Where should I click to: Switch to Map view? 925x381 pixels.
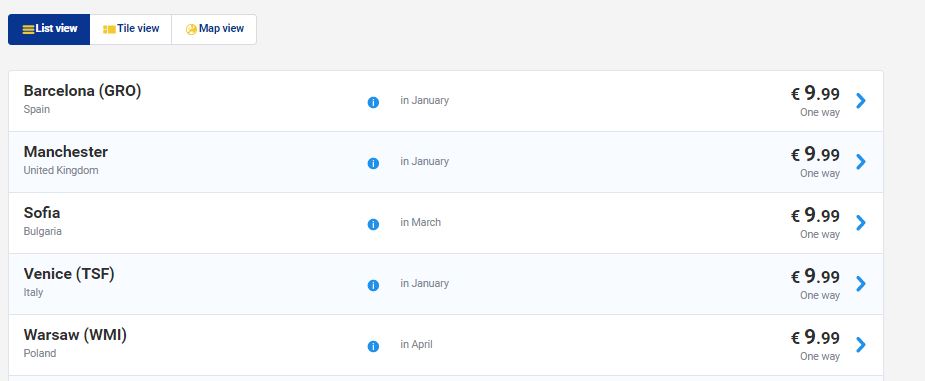(214, 29)
